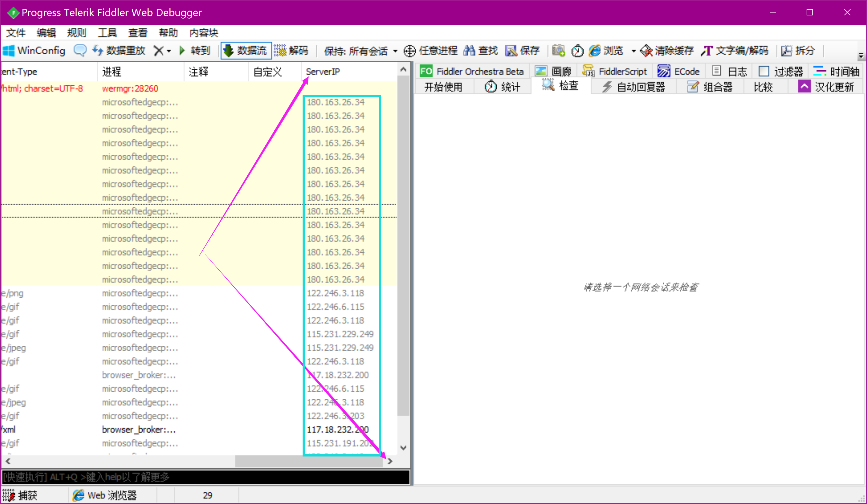The width and height of the screenshot is (867, 504).
Task: Click the comment speech bubble icon
Action: click(x=80, y=50)
